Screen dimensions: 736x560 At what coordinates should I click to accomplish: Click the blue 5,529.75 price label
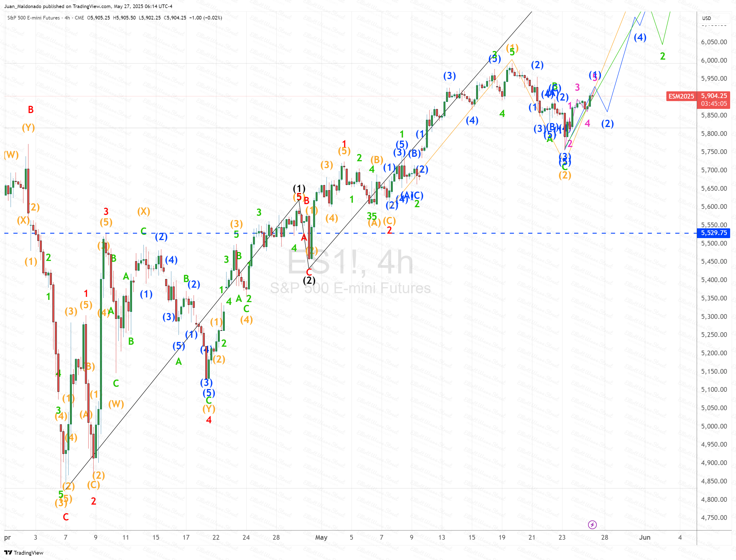pyautogui.click(x=714, y=233)
